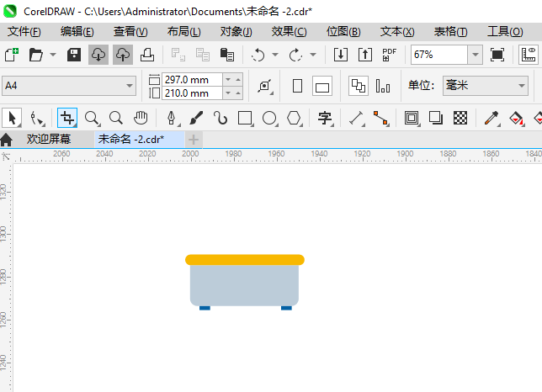
Task: Click the yellow lid shape on canvas
Action: coord(245,260)
